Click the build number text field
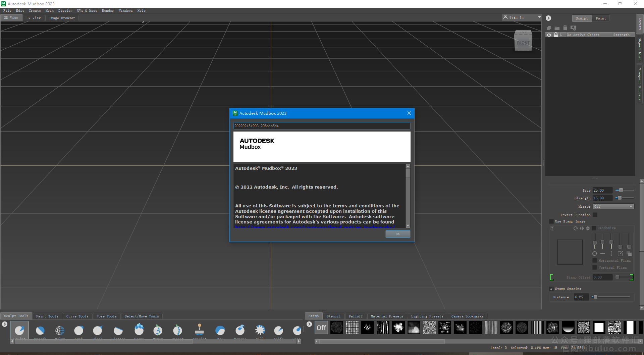 click(322, 126)
